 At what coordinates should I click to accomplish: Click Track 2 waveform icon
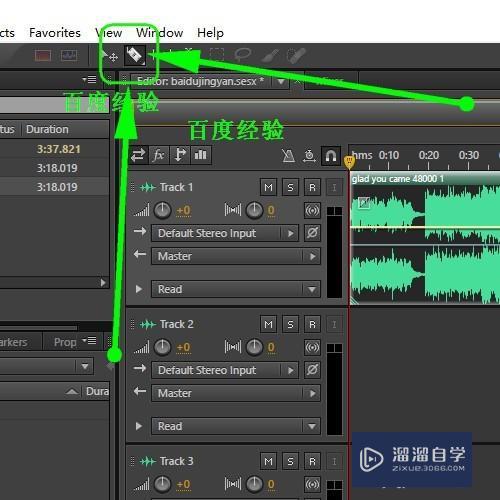coord(148,324)
